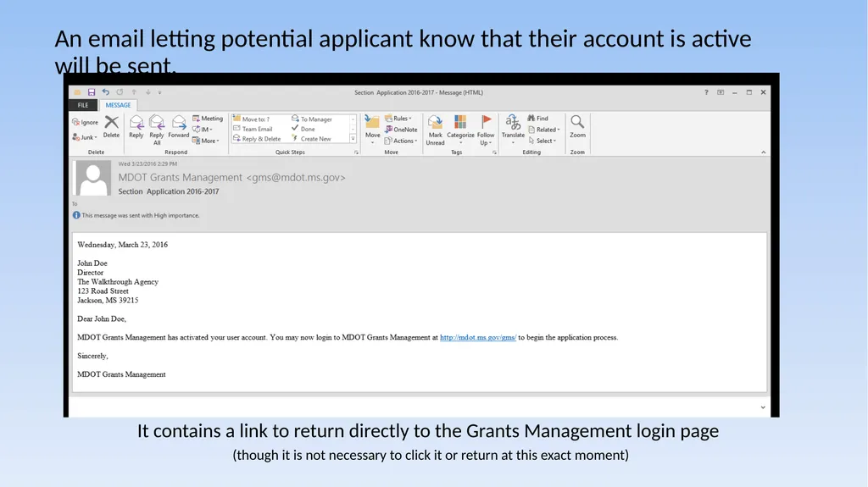Image resolution: width=868 pixels, height=487 pixels.
Task: Choose the Create New quick step
Action: [x=312, y=139]
